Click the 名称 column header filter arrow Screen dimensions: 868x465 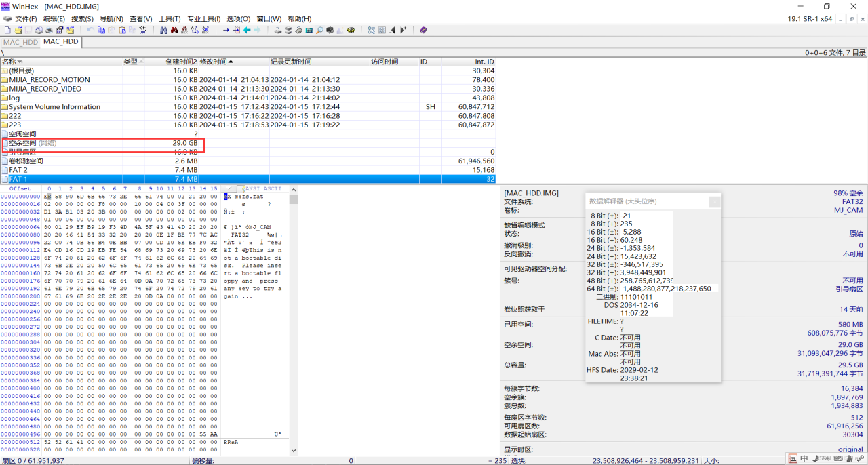click(20, 62)
